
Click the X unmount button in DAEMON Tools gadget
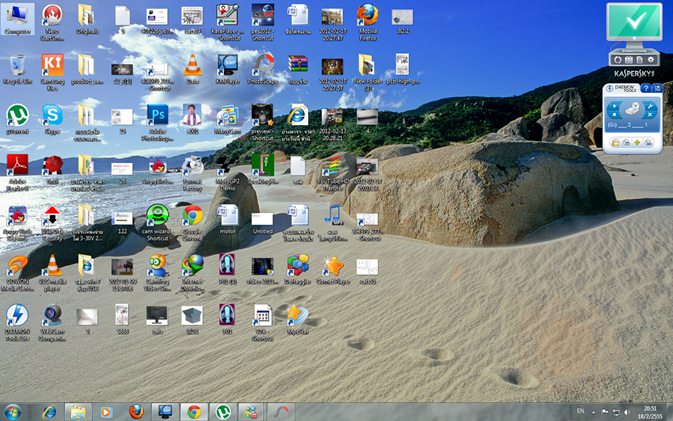[649, 115]
